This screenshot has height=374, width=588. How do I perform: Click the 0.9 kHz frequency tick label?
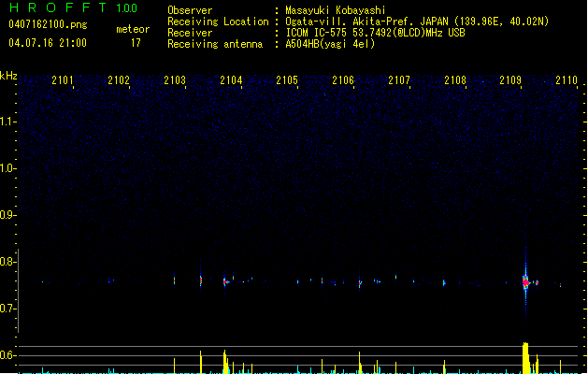click(7, 215)
